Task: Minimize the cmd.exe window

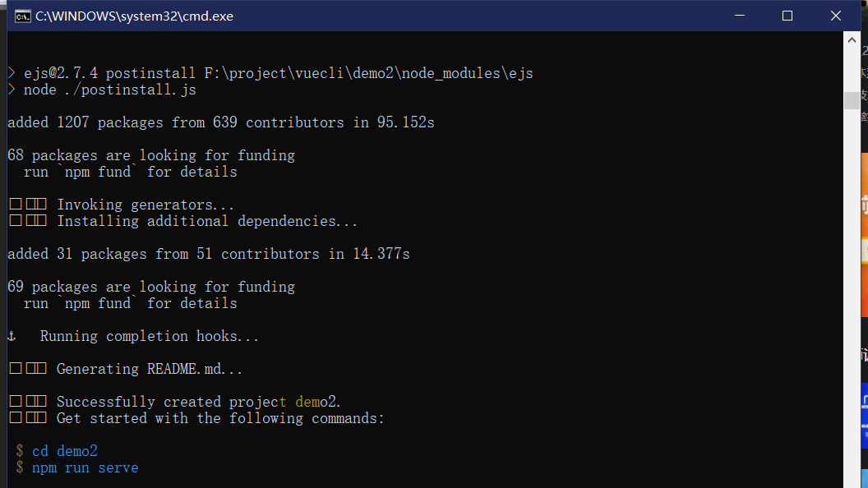Action: click(x=740, y=16)
